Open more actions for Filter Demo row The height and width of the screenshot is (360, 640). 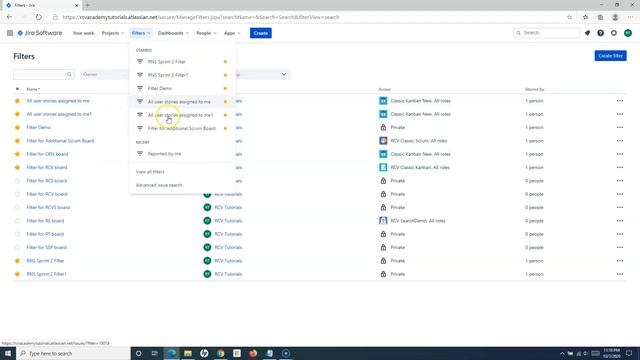(620, 127)
